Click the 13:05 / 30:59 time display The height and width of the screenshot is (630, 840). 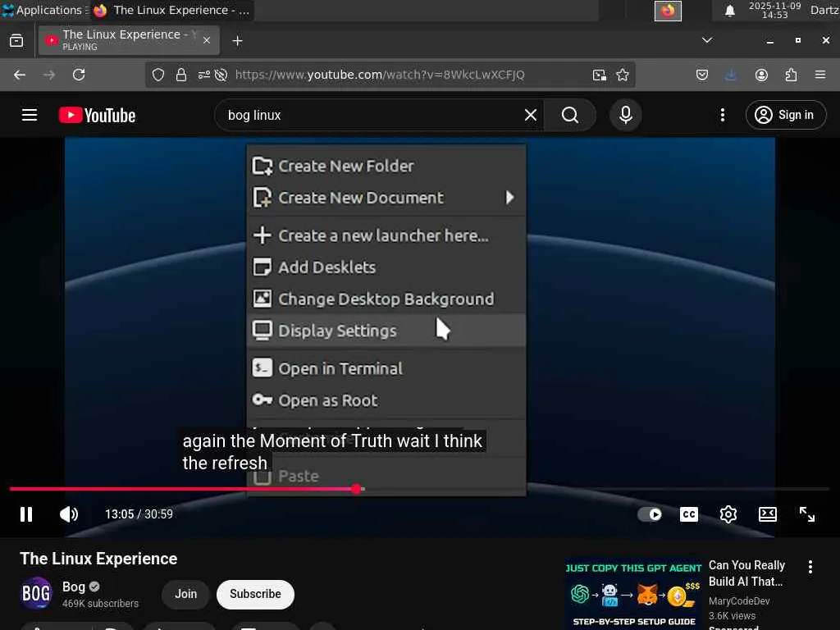pyautogui.click(x=139, y=514)
